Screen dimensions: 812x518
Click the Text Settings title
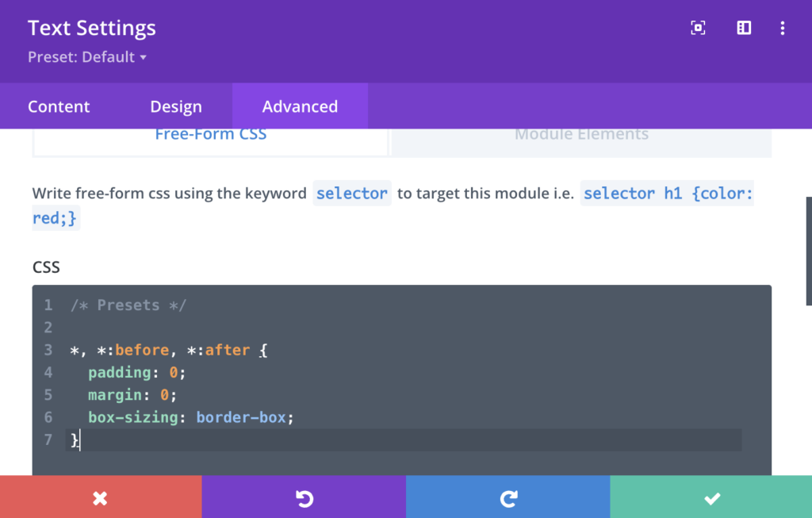tap(92, 28)
